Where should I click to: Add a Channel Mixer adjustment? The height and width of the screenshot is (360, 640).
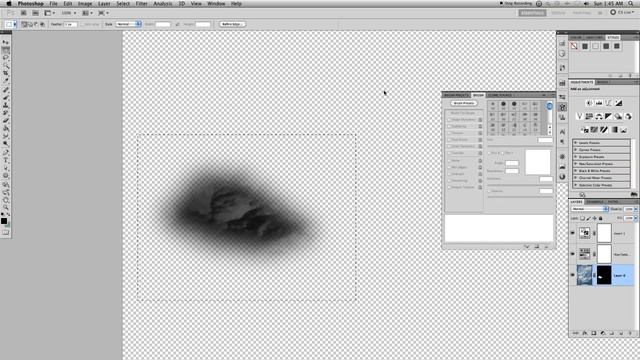[x=628, y=117]
